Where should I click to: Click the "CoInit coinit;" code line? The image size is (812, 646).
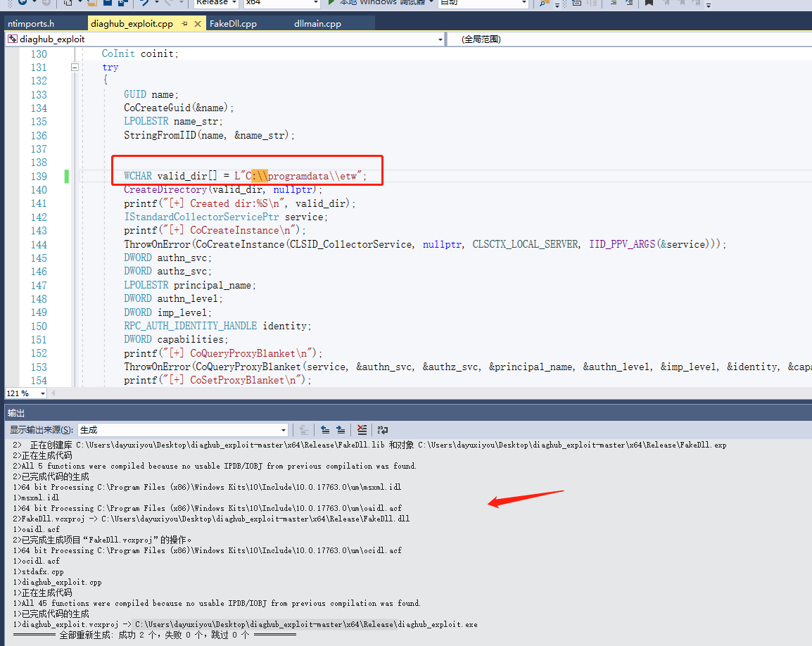pos(140,54)
